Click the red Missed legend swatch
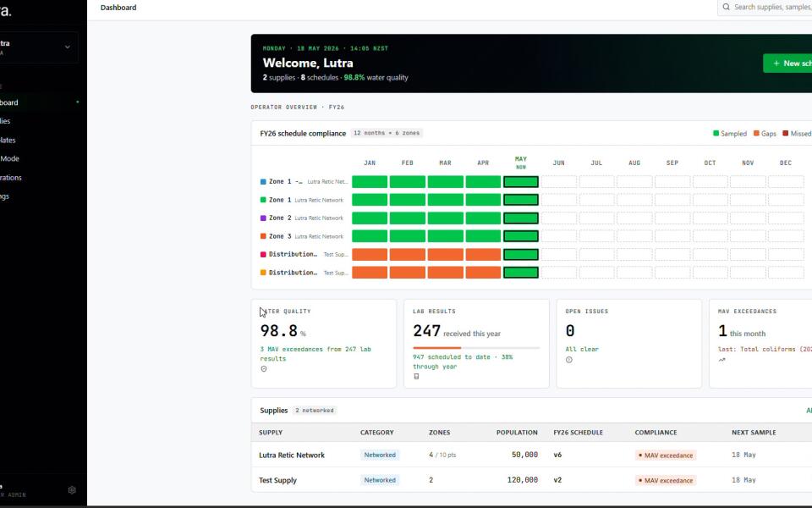The width and height of the screenshot is (812, 508). pos(786,133)
